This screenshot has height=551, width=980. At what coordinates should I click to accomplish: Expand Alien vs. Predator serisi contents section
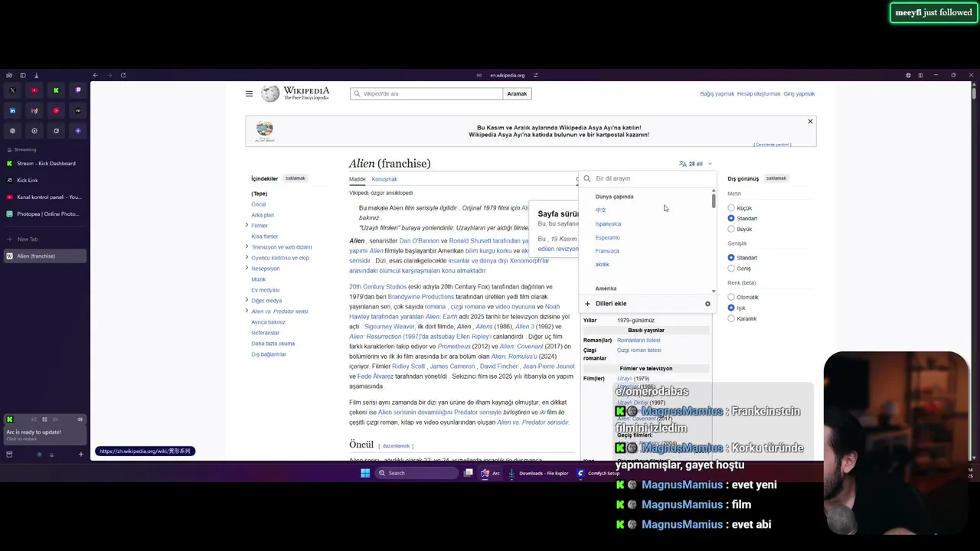247,311
